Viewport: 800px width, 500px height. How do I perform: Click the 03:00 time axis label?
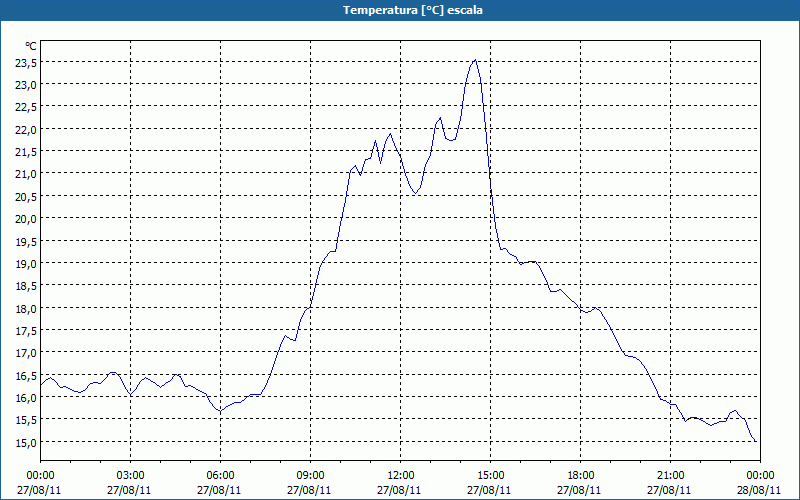tap(130, 476)
